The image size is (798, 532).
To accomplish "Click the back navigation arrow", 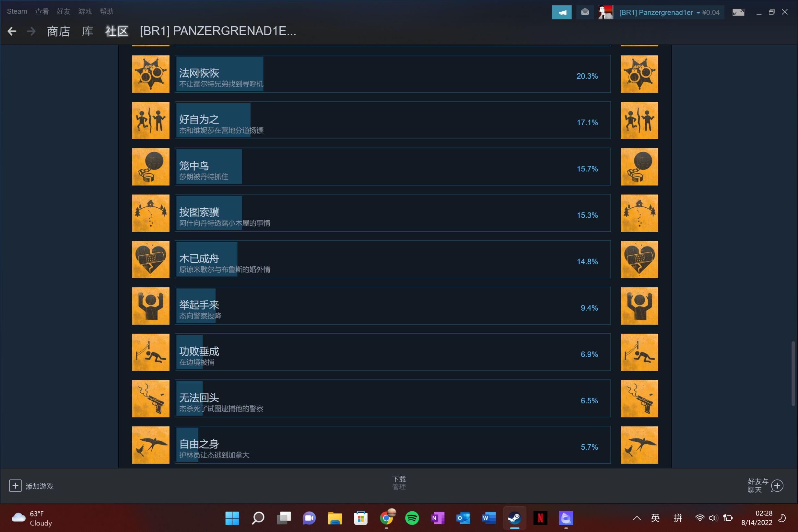I will click(12, 31).
